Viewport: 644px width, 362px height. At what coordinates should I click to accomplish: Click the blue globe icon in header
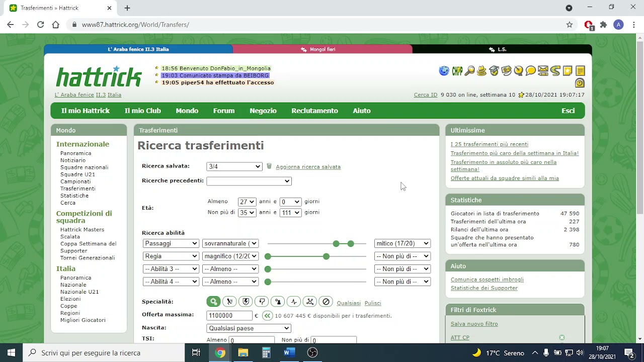pyautogui.click(x=444, y=71)
